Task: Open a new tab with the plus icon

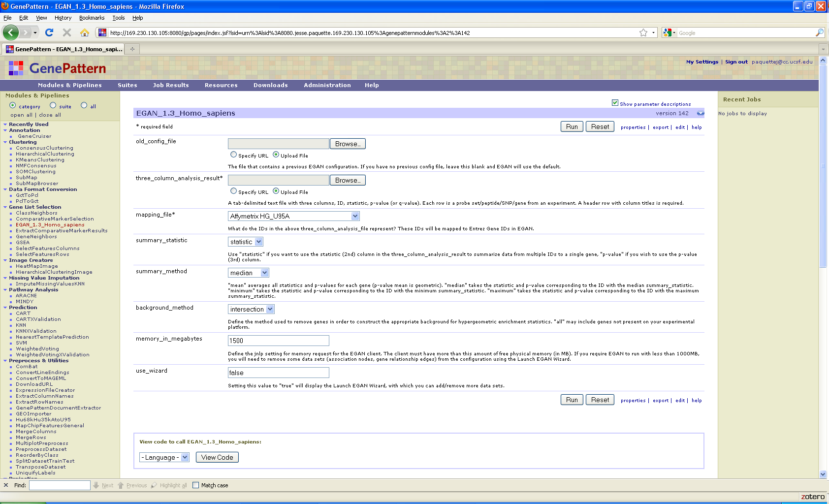Action: pos(132,49)
